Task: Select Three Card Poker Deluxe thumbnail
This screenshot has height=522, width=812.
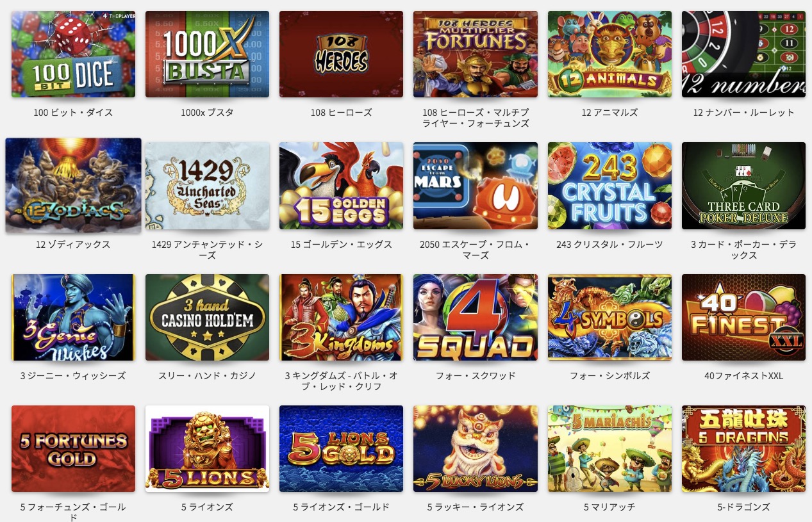Action: tap(743, 186)
